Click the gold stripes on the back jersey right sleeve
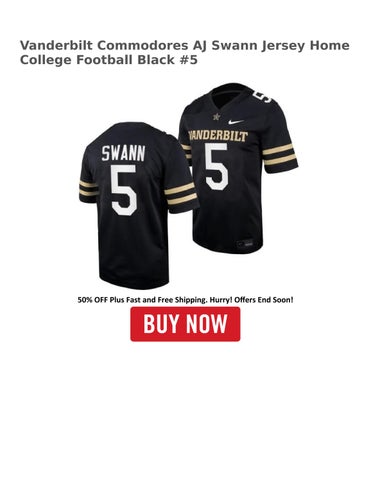The width and height of the screenshot is (371, 480). [181, 194]
